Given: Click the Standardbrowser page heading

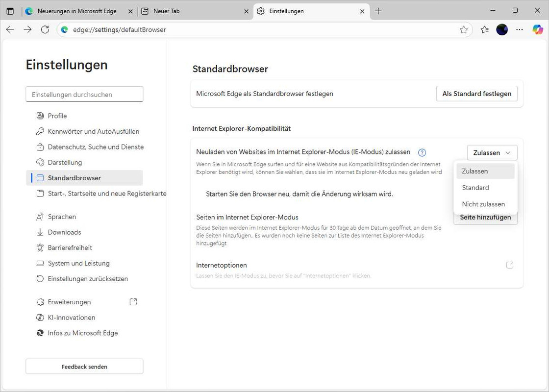Looking at the screenshot, I should coord(230,69).
